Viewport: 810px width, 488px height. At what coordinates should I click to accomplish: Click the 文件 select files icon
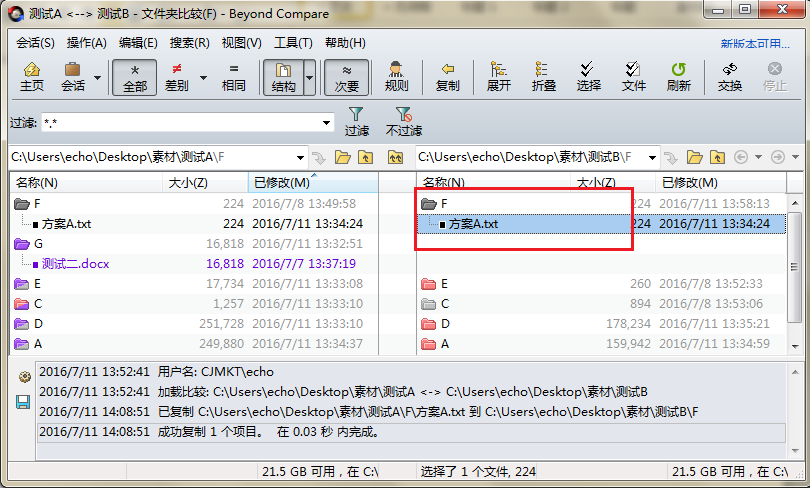click(x=633, y=77)
